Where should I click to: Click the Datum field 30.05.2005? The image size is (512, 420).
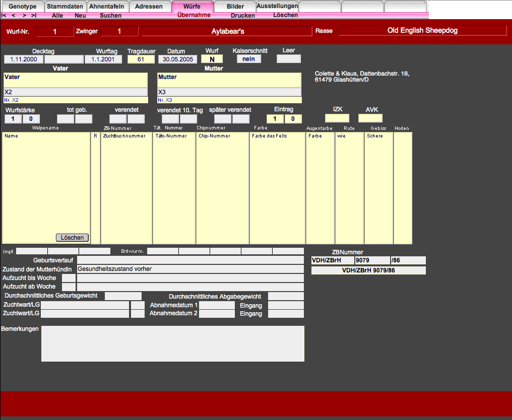point(177,59)
